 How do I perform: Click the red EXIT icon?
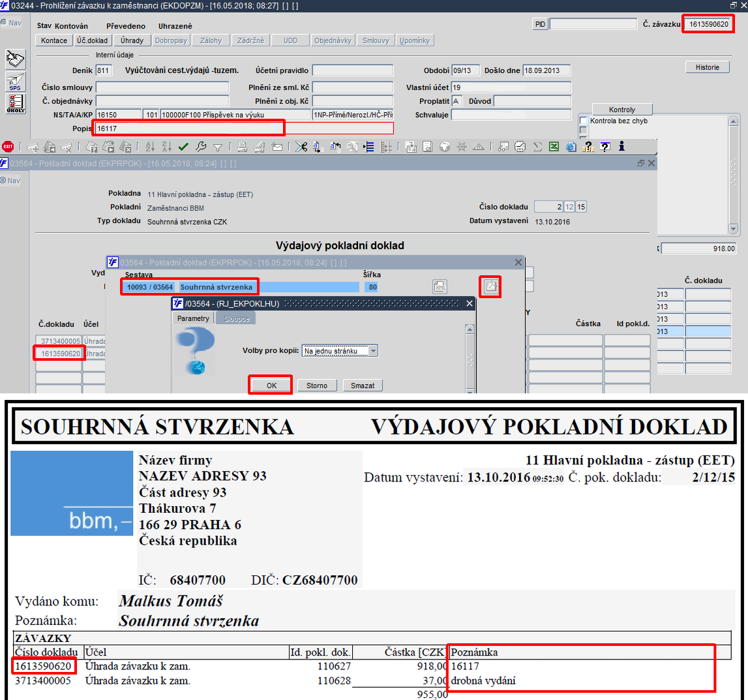pyautogui.click(x=8, y=147)
